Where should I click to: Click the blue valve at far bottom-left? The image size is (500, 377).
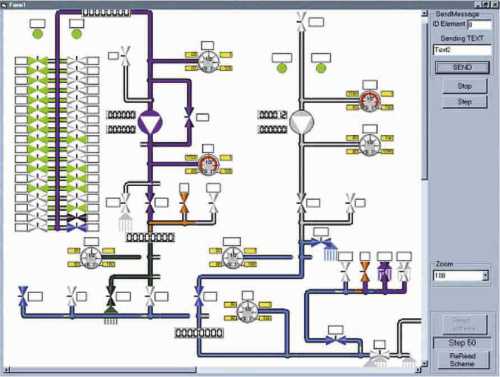[23, 296]
